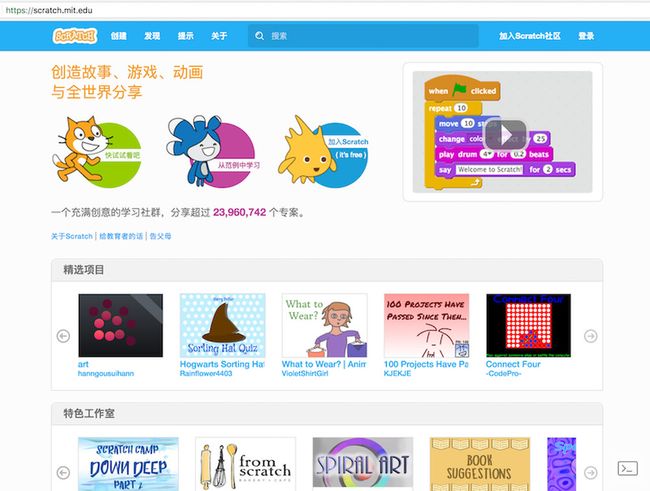Open author VioletShirtGirl's profile

305,373
